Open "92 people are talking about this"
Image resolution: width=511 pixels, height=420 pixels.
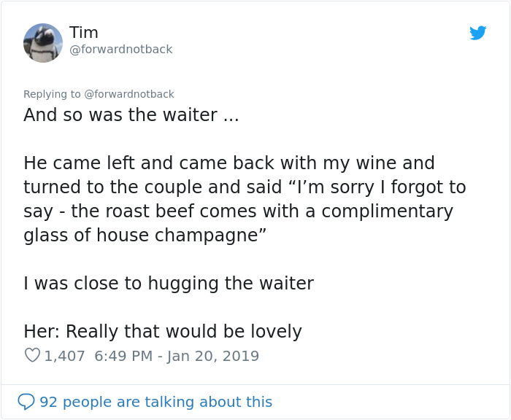pyautogui.click(x=155, y=402)
